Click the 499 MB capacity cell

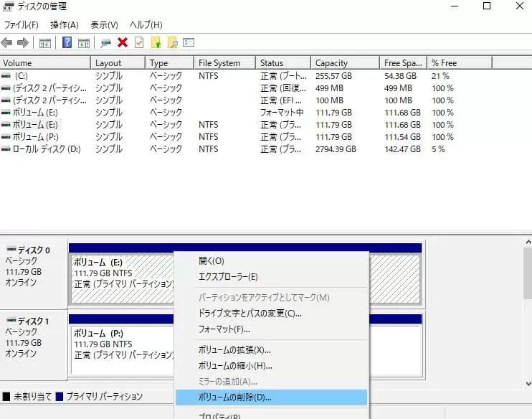click(329, 88)
